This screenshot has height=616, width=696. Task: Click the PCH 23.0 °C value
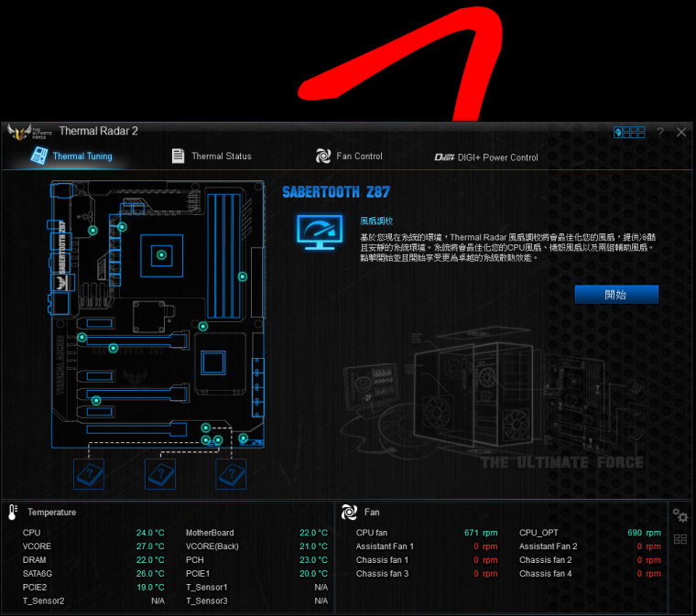tap(313, 560)
